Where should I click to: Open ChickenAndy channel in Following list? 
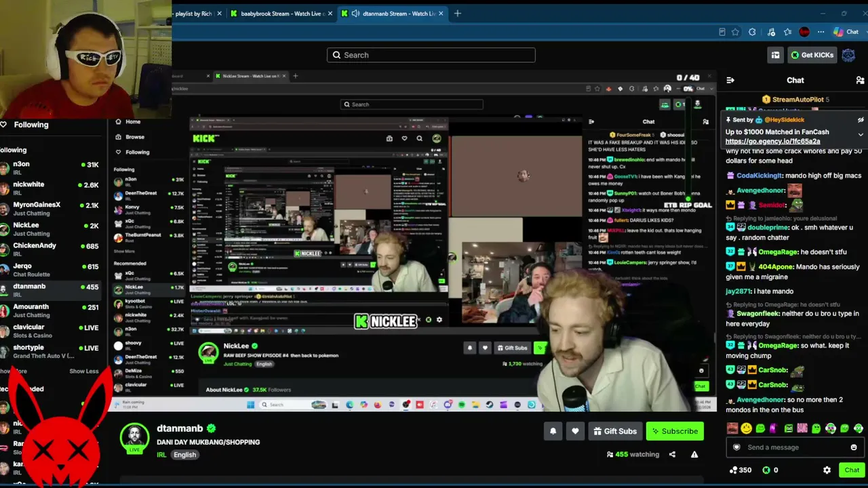pos(51,249)
